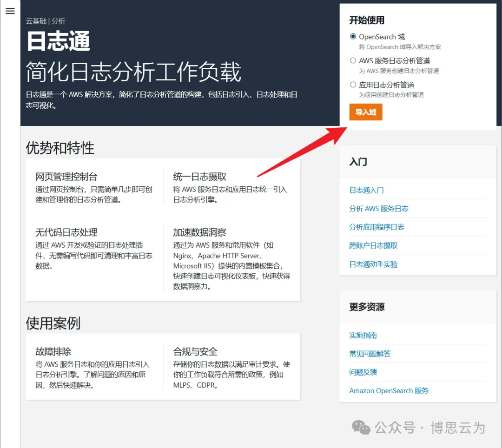Select the OpenSearch 域 radio option

353,36
